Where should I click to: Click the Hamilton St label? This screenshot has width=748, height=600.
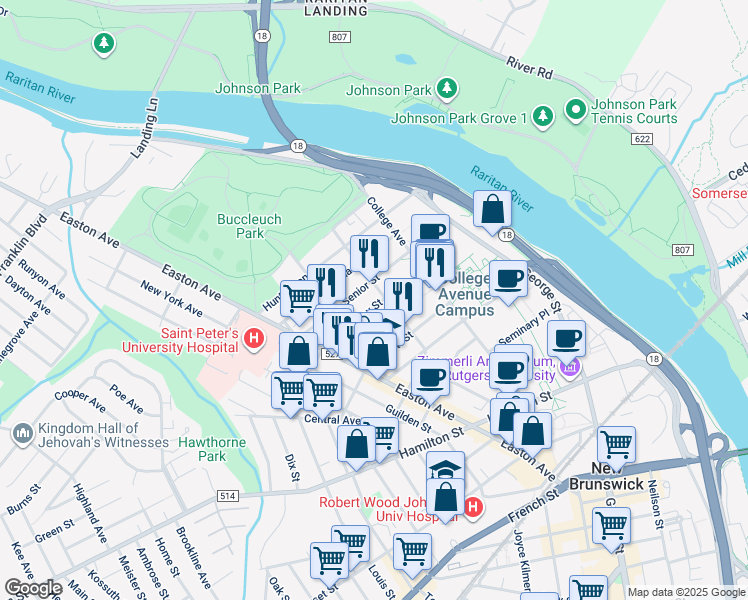(x=431, y=443)
